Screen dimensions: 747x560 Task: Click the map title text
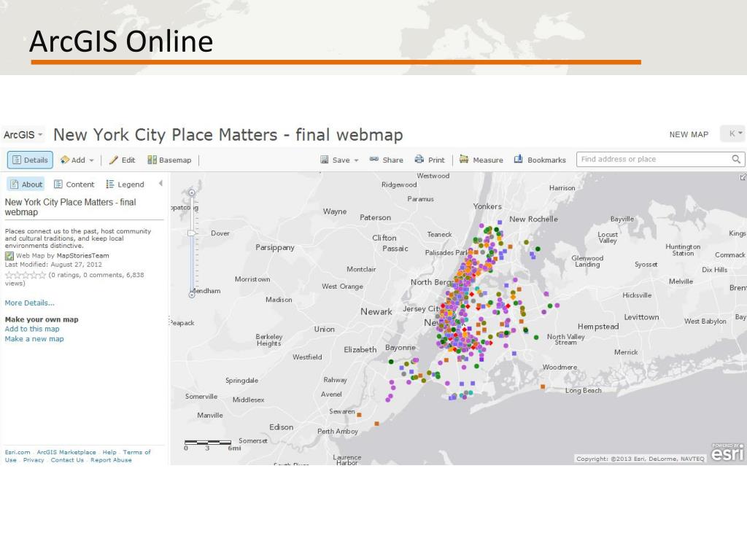tap(228, 135)
